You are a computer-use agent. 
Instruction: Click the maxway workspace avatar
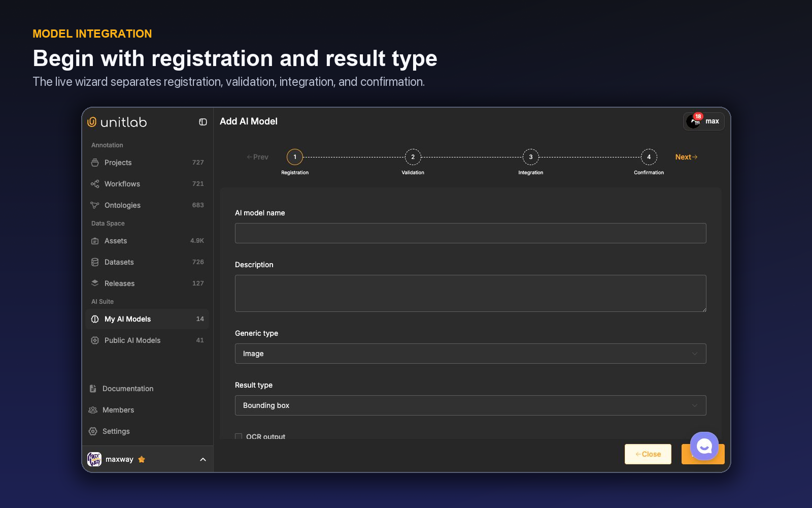[94, 459]
